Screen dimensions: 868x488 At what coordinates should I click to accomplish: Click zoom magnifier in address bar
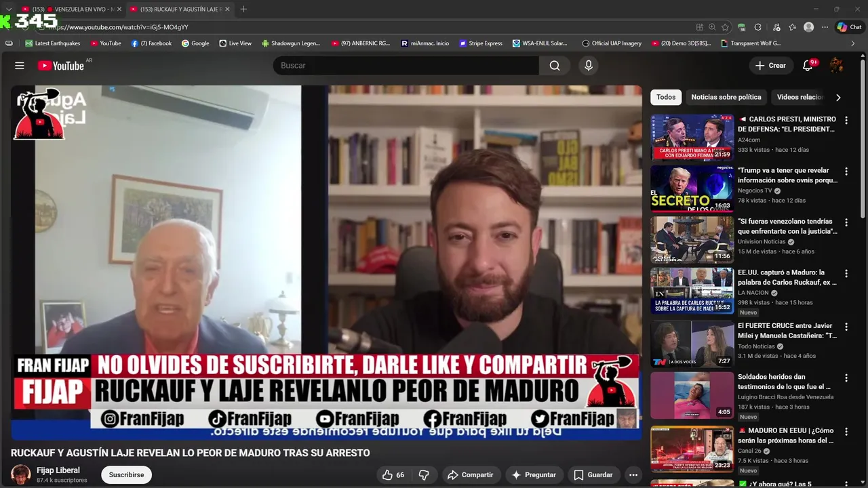[712, 27]
